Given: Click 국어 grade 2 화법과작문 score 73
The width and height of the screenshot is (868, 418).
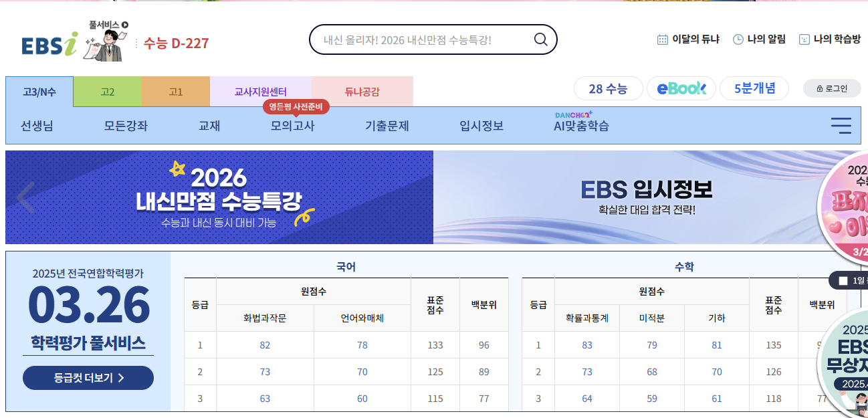Looking at the screenshot, I should pos(265,372).
